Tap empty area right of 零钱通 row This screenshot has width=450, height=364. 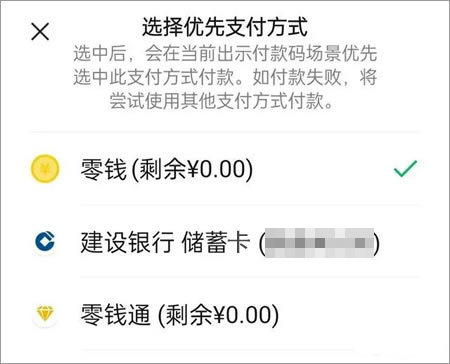coord(350,315)
